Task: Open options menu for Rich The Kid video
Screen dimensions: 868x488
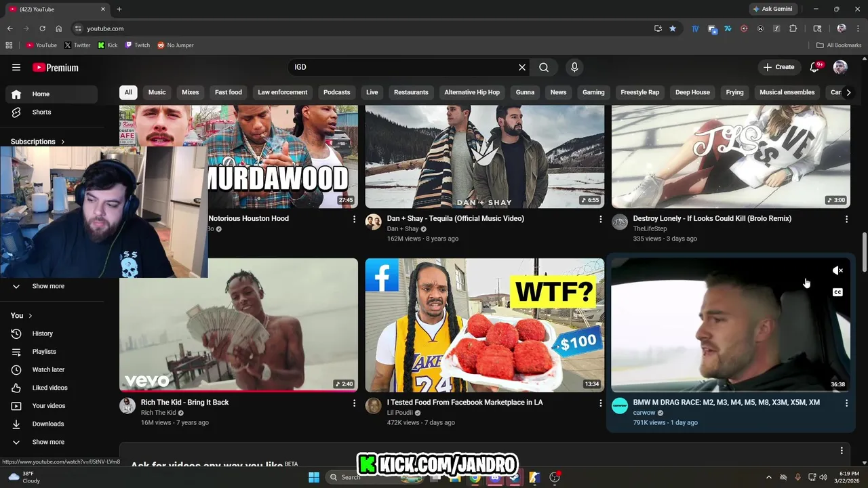Action: click(x=354, y=403)
